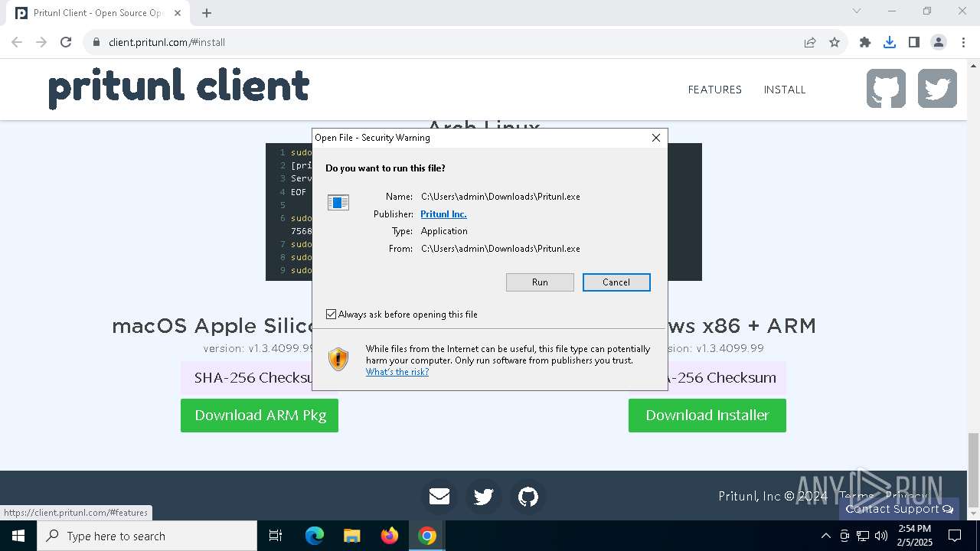Open File Explorer from the taskbar
Viewport: 980px width, 551px height.
352,536
